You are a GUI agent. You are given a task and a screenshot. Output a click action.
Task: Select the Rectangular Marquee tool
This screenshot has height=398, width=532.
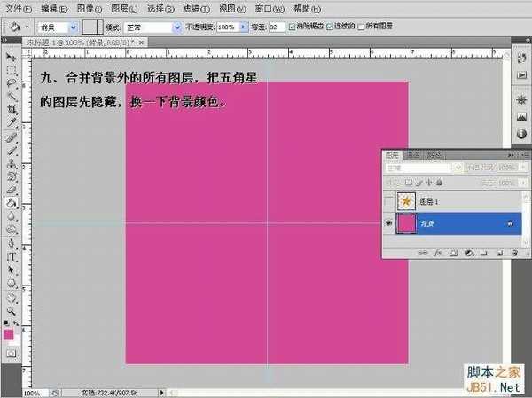tap(12, 68)
